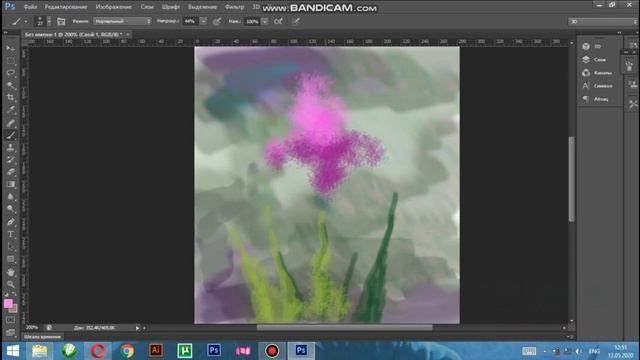This screenshot has height=360, width=640.
Task: Open the Выделение menu
Action: pos(202,7)
